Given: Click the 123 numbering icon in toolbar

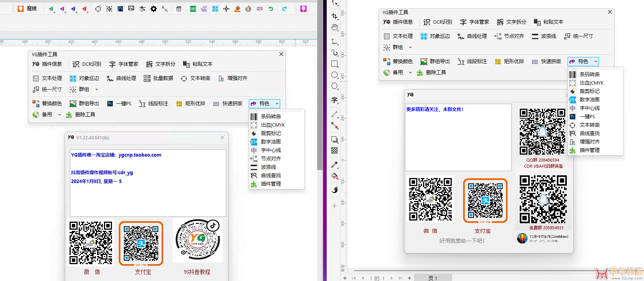Looking at the screenshot, I should pos(260,9).
